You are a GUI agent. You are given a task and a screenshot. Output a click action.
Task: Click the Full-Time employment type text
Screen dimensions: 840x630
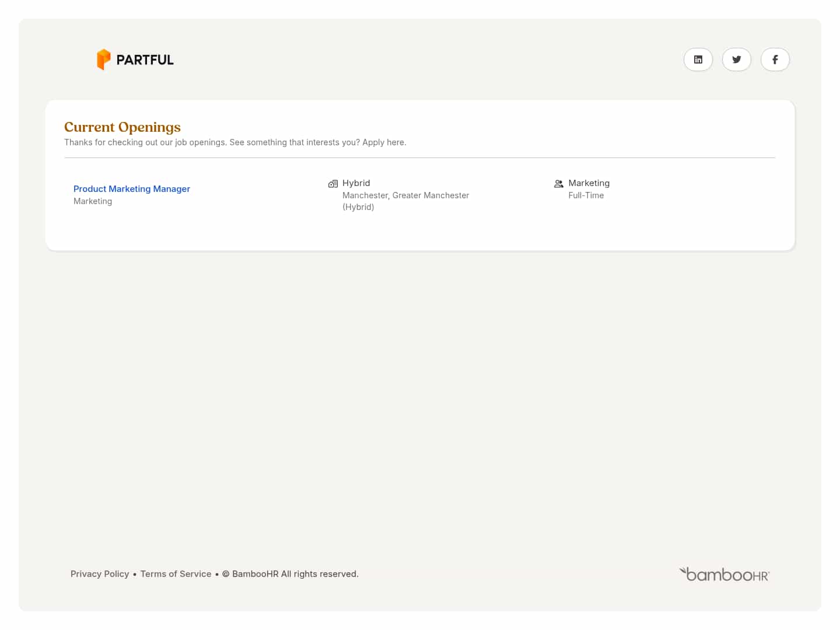[586, 195]
